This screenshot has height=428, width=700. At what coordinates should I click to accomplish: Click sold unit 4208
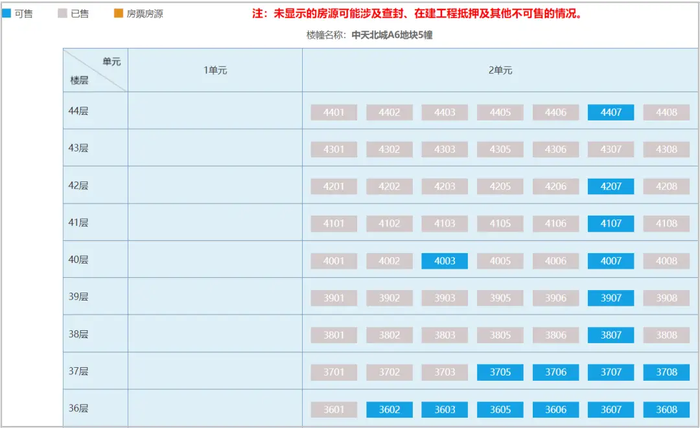point(667,187)
